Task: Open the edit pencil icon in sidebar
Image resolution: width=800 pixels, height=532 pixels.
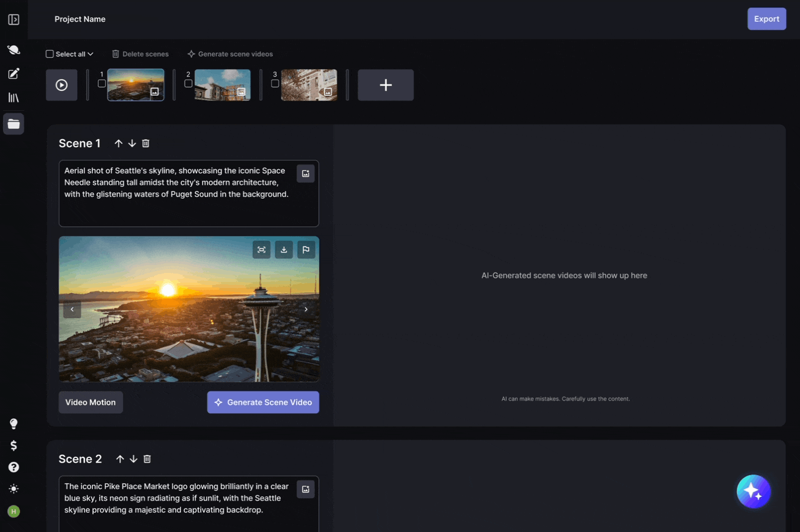Action: click(x=13, y=74)
